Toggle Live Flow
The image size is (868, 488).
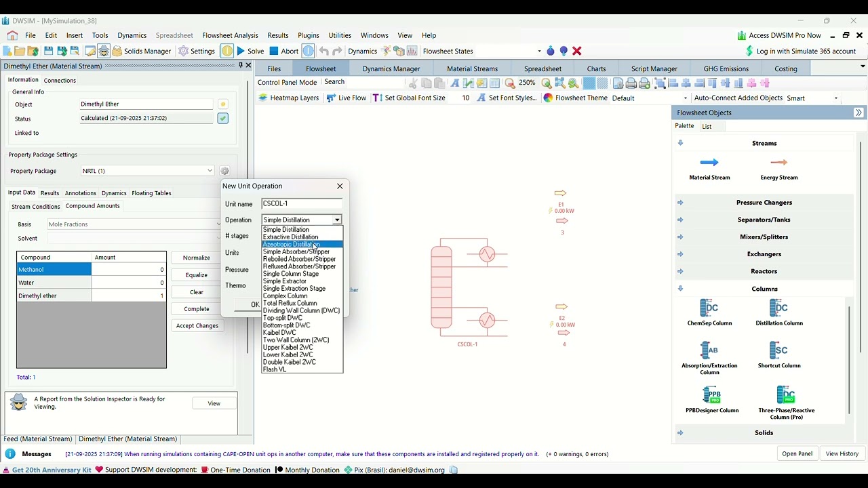(x=346, y=98)
